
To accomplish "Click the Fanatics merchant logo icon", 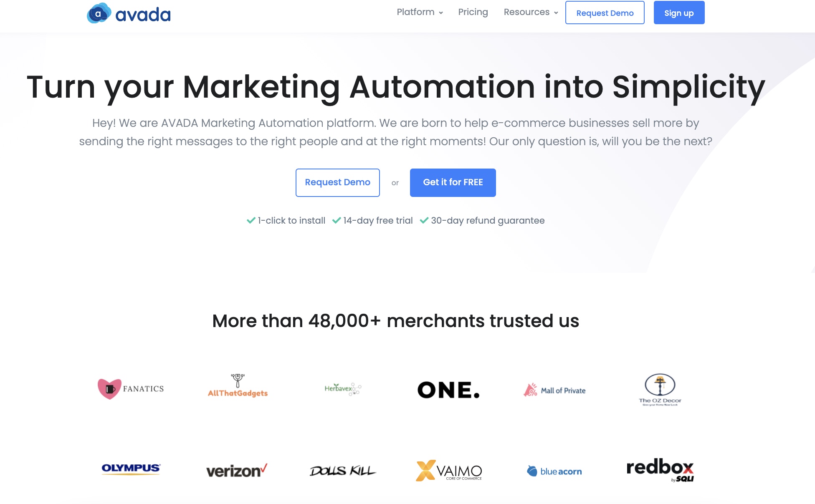I will pos(108,388).
